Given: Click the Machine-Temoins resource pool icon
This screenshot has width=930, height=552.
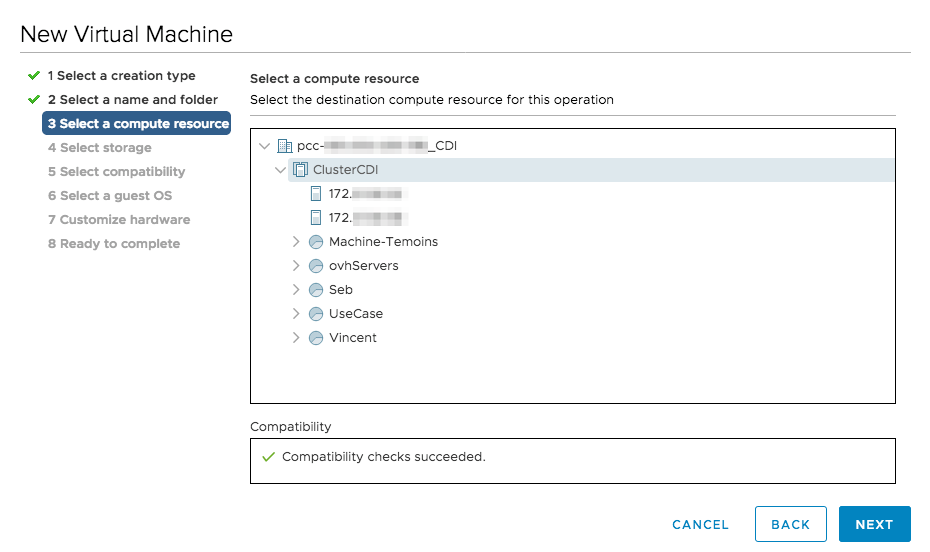Looking at the screenshot, I should pos(316,242).
